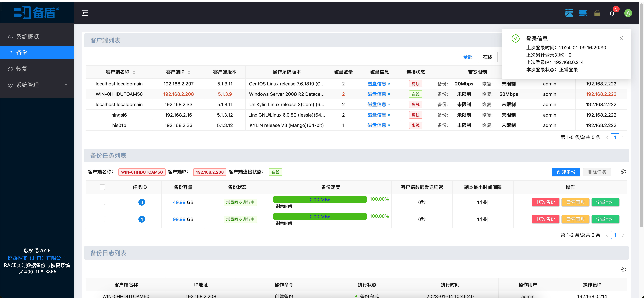The height and width of the screenshot is (298, 644).
Task: Expand the 系统管理 sidebar menu
Action: click(37, 85)
